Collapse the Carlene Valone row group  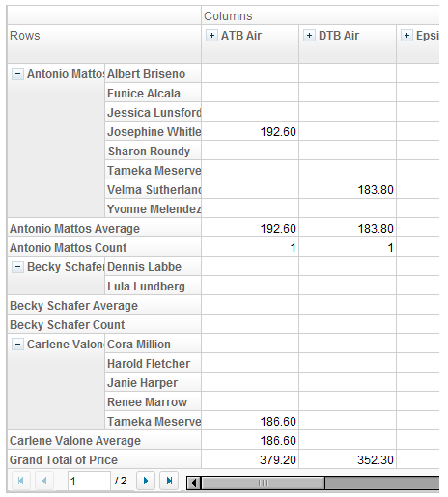tap(17, 345)
